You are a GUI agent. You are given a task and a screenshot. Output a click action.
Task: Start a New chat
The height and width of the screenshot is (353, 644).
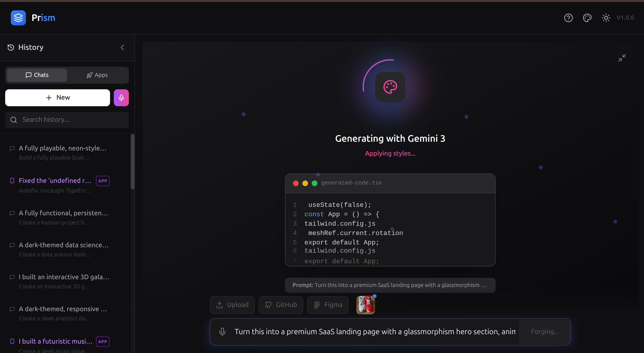pyautogui.click(x=58, y=98)
